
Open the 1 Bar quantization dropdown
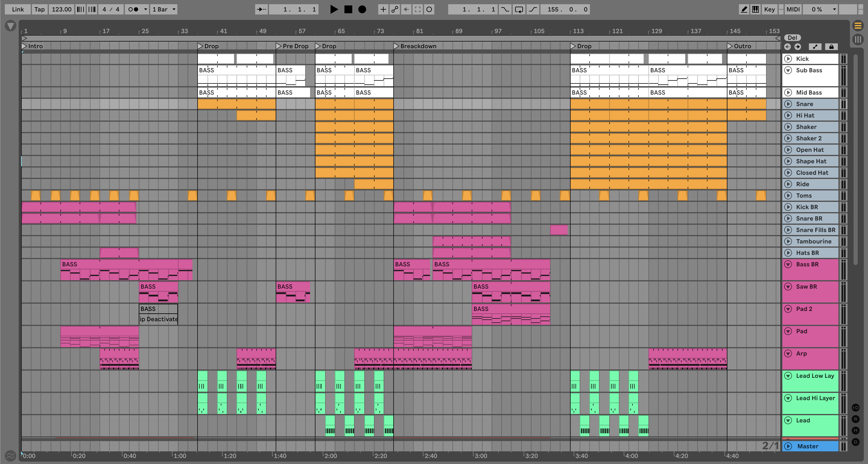tap(164, 9)
